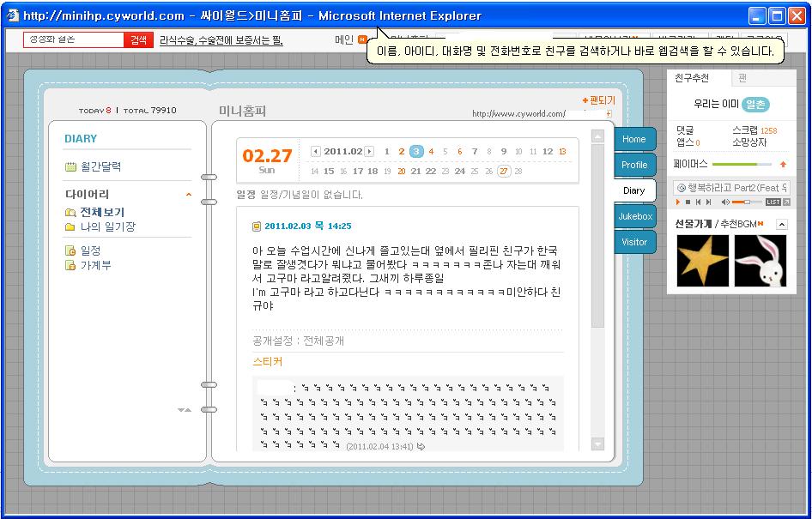Play the background music

click(678, 202)
